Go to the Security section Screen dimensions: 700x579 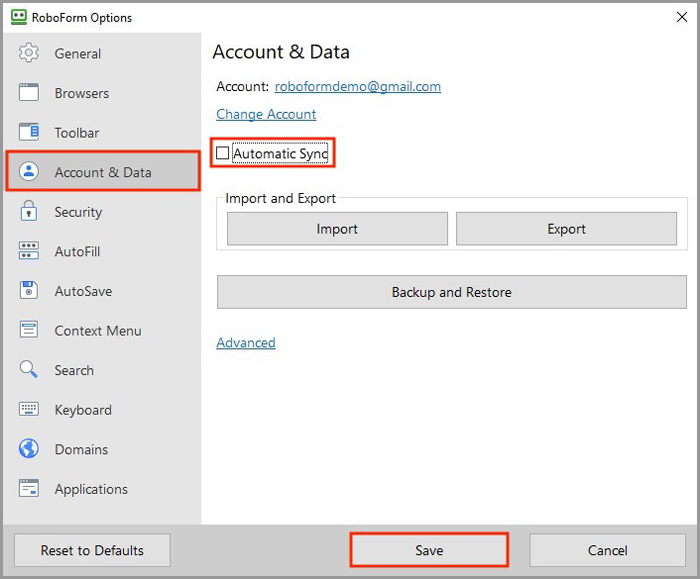(102, 212)
